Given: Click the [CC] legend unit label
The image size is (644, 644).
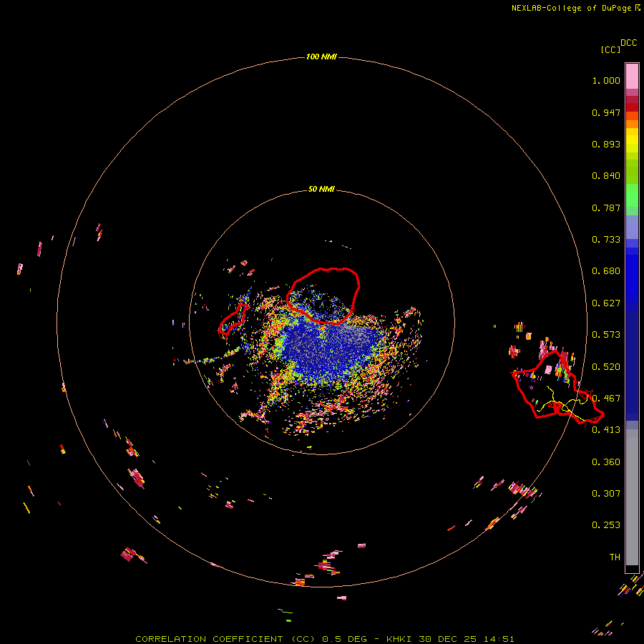Looking at the screenshot, I should point(610,49).
